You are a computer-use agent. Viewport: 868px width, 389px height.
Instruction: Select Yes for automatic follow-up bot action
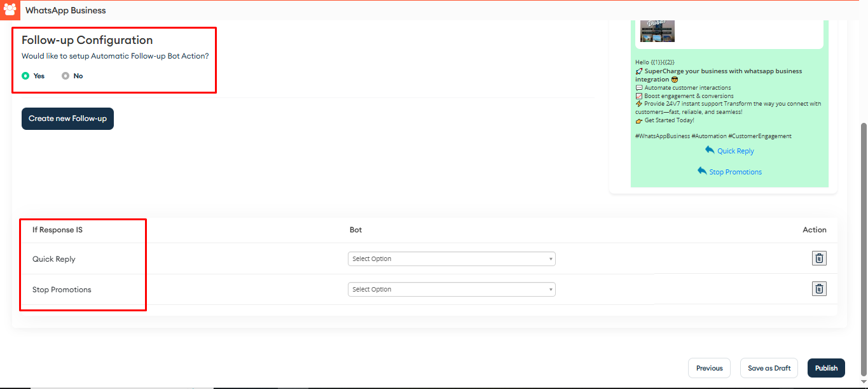[x=25, y=76]
